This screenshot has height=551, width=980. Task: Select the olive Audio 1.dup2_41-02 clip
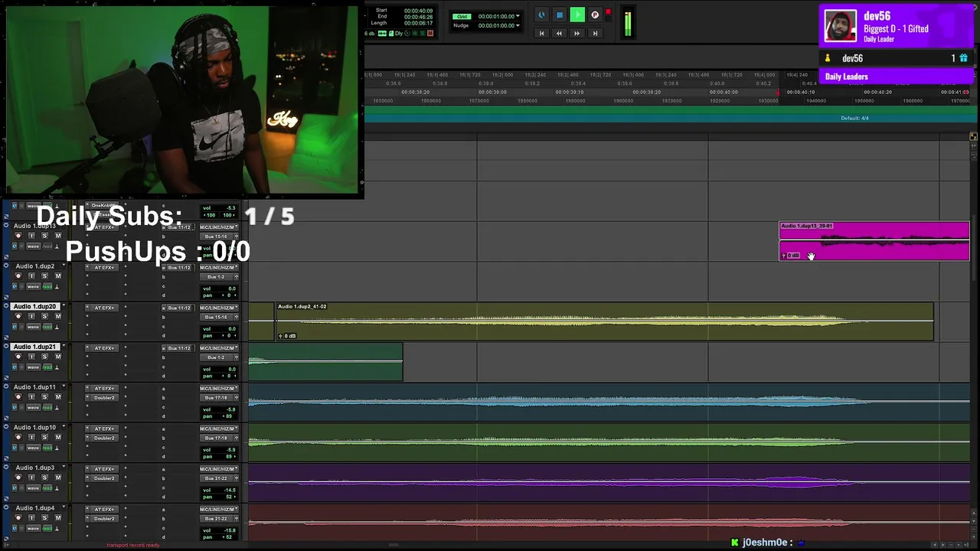(605, 321)
